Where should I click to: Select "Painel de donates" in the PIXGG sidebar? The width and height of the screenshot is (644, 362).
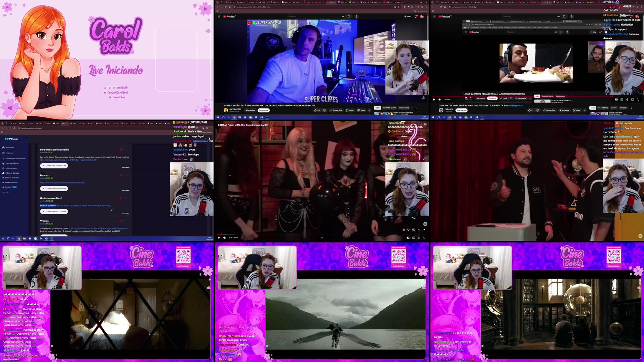tap(12, 173)
